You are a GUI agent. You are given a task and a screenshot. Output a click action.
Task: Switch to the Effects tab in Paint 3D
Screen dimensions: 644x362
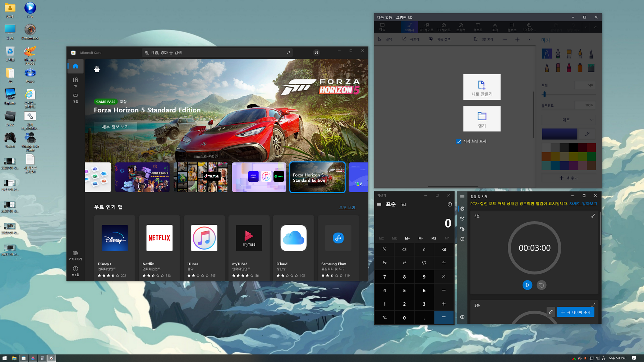(495, 27)
